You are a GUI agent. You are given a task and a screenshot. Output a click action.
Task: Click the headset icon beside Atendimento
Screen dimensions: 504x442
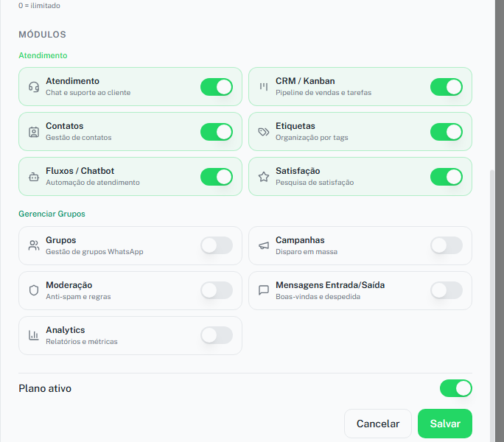click(34, 87)
